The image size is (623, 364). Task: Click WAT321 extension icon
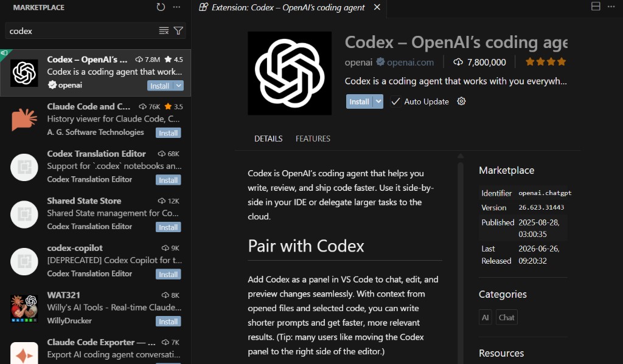(x=24, y=309)
